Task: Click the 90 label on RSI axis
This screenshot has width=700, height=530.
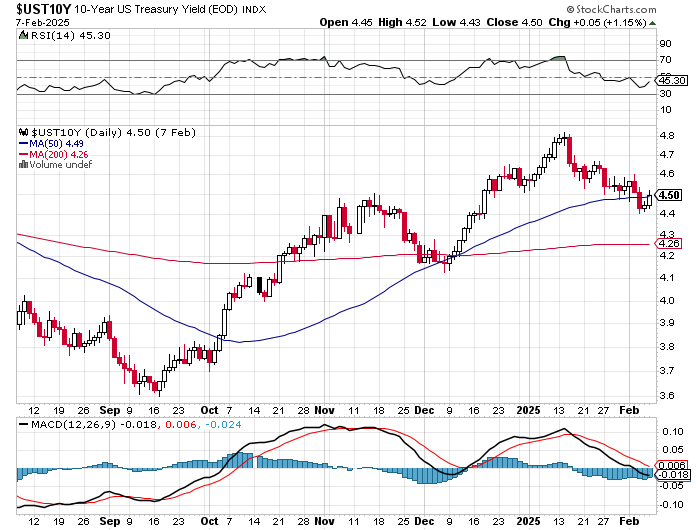Action: coord(665,44)
